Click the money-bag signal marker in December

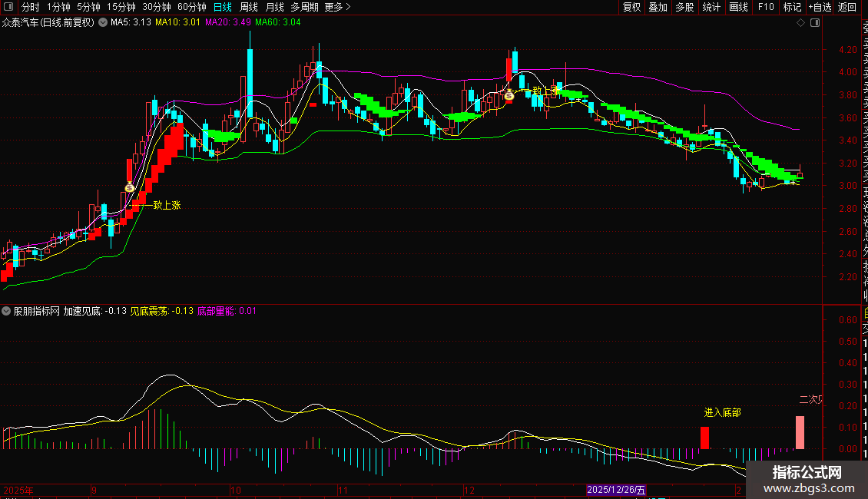tap(509, 95)
